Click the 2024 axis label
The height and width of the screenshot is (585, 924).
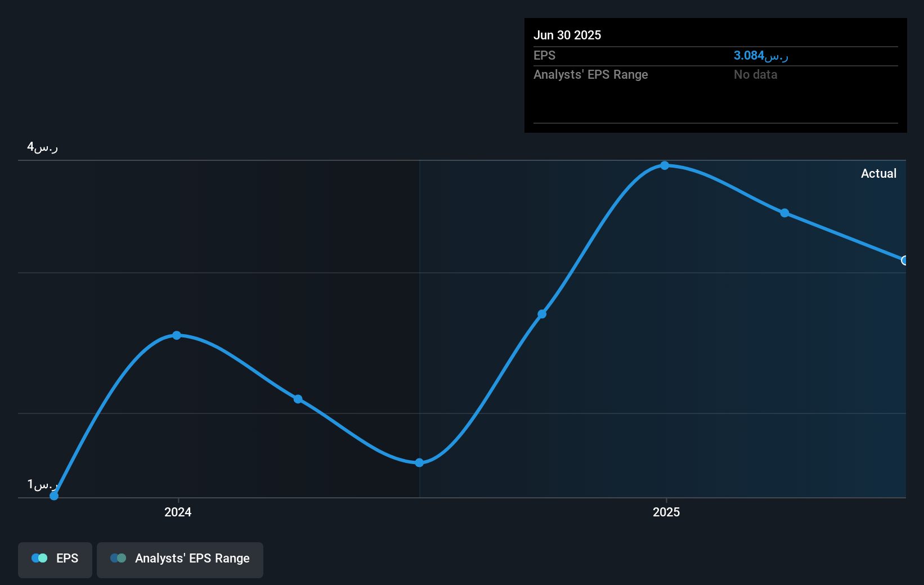tap(177, 512)
